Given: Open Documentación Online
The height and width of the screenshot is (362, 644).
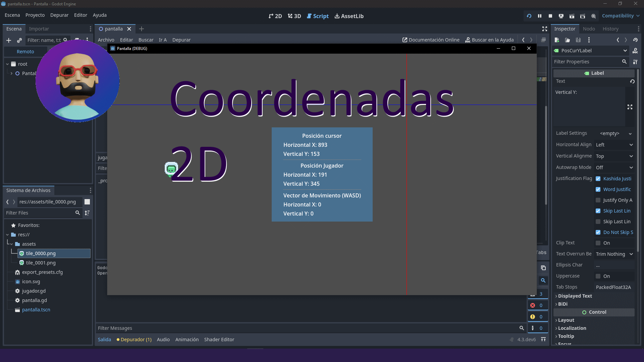Looking at the screenshot, I should (x=431, y=40).
